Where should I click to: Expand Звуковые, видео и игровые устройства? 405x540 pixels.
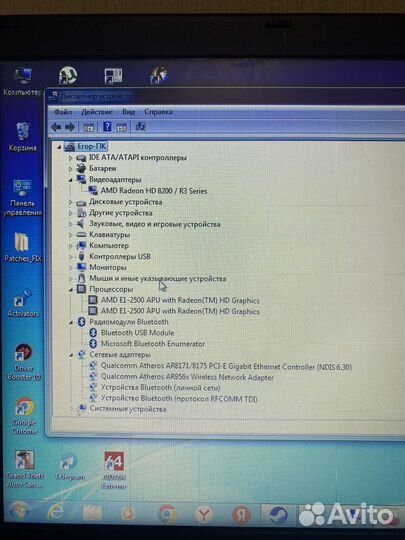(x=71, y=224)
